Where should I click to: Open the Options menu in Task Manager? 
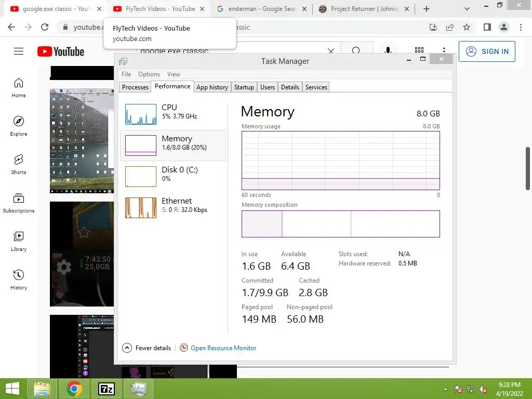[149, 74]
